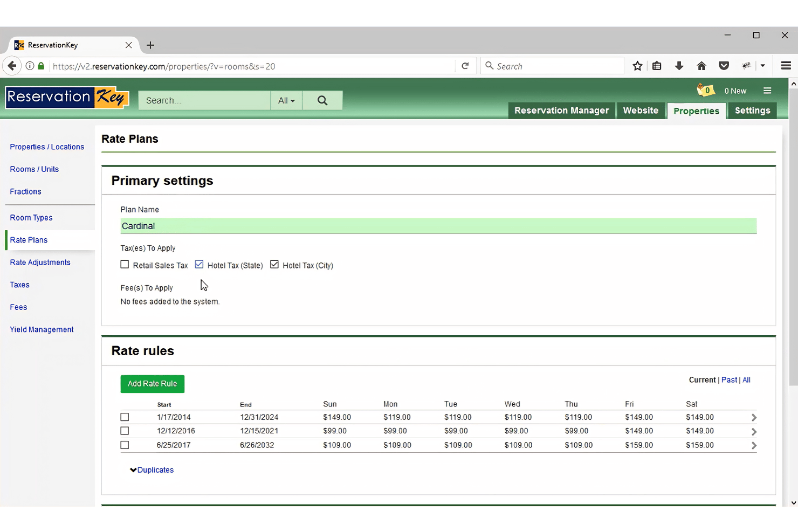Open Room Types in the sidebar
The image size is (798, 532).
[x=31, y=218]
